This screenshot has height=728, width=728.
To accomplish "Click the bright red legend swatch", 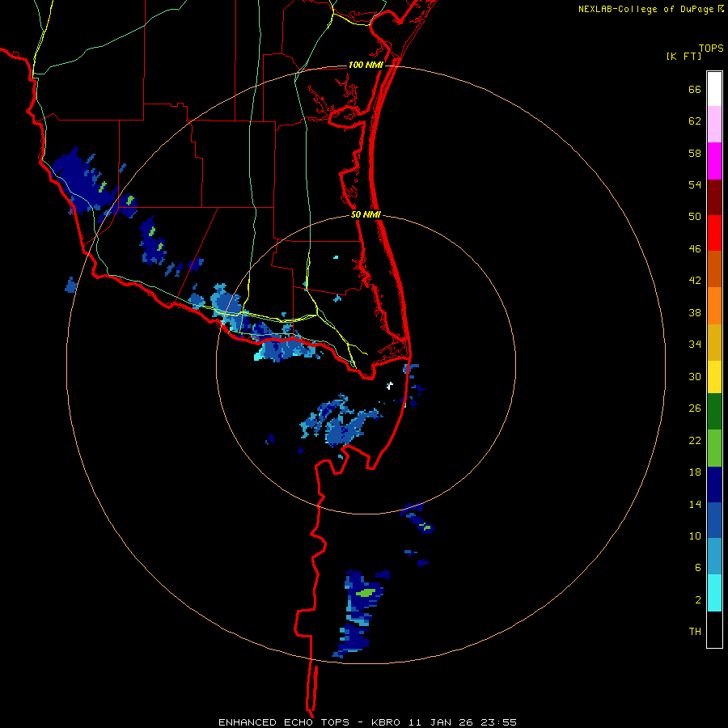I will (714, 233).
